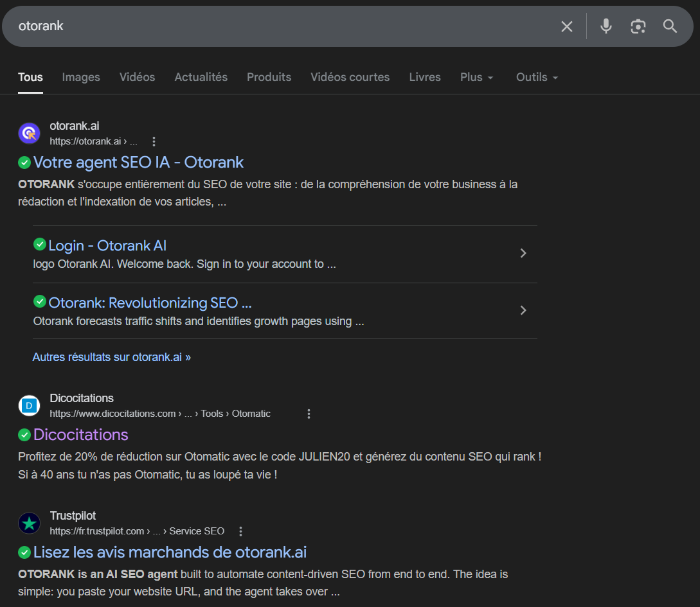This screenshot has width=700, height=607.
Task: Switch to the Livres tab
Action: pyautogui.click(x=424, y=77)
